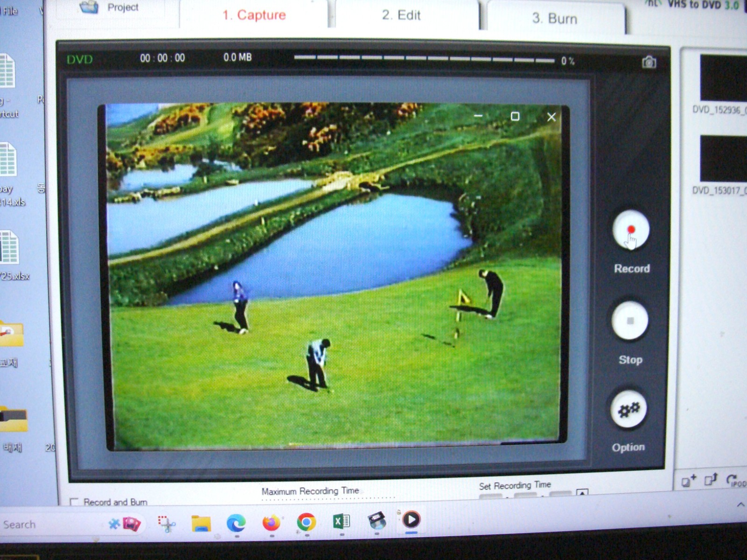Launch Google Chrome from the taskbar

306,522
